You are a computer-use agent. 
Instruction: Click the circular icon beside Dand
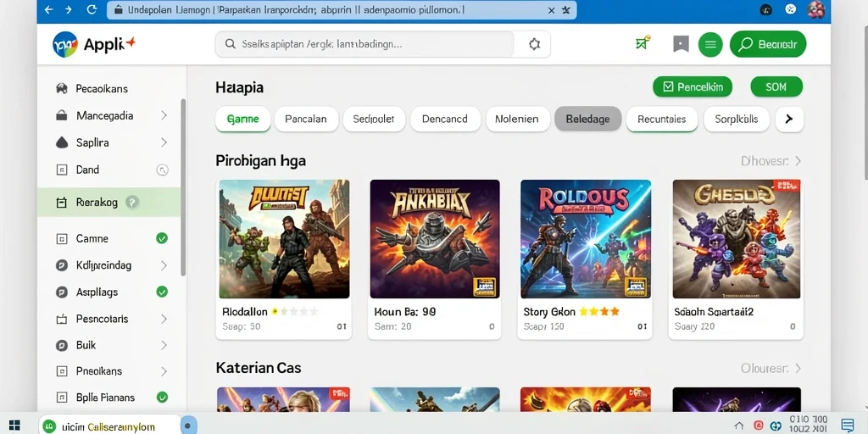(x=162, y=170)
